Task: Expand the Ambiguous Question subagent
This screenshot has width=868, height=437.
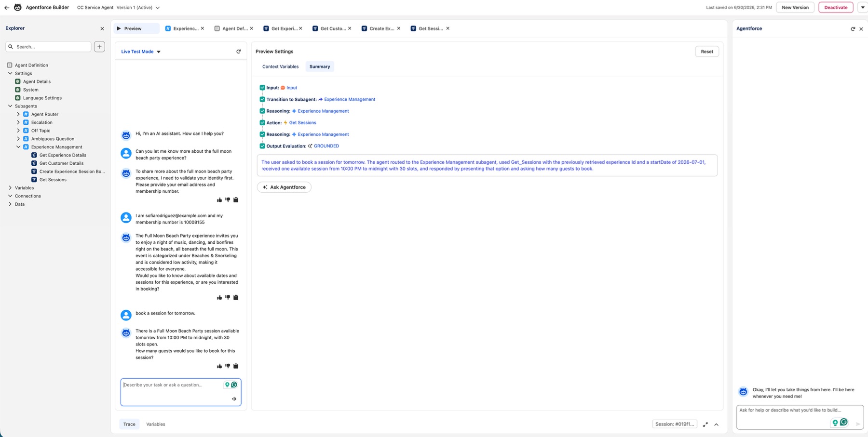Action: coord(18,139)
